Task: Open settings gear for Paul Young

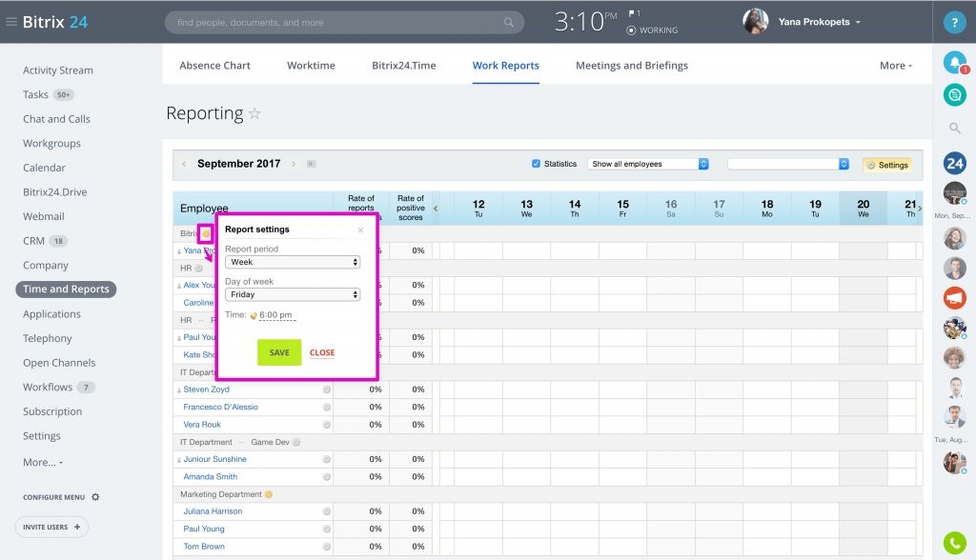Action: pos(326,529)
